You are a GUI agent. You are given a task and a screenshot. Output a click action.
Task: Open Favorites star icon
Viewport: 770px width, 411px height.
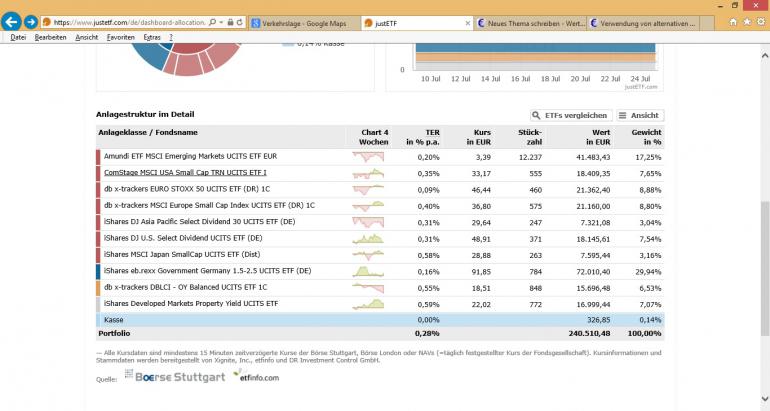click(747, 22)
